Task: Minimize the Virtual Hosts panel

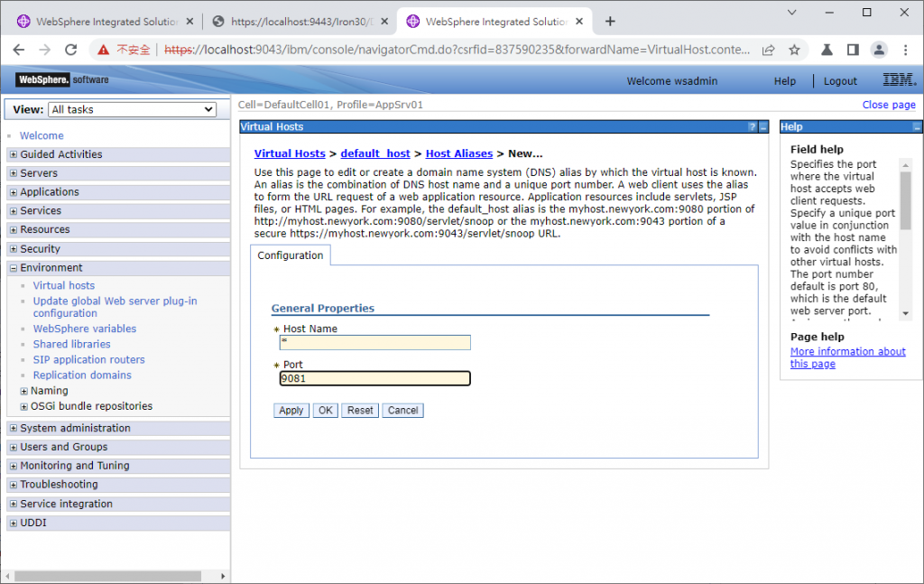Action: click(763, 126)
